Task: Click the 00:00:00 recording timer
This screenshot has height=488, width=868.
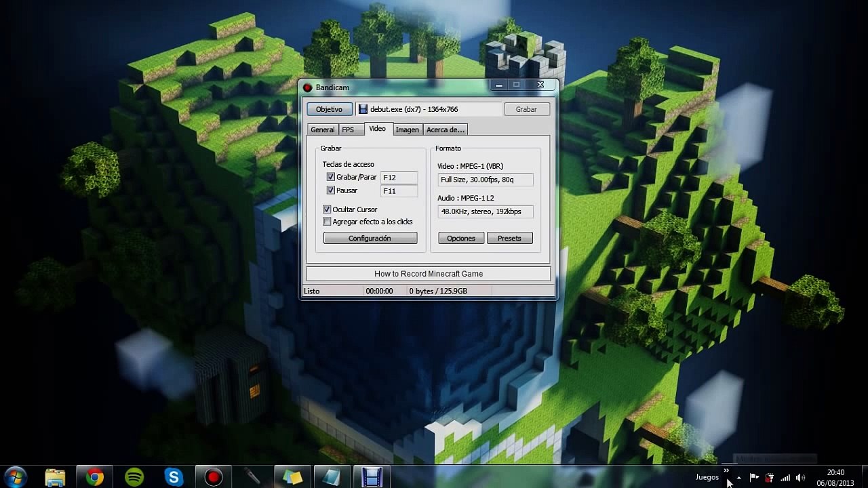Action: (x=379, y=291)
